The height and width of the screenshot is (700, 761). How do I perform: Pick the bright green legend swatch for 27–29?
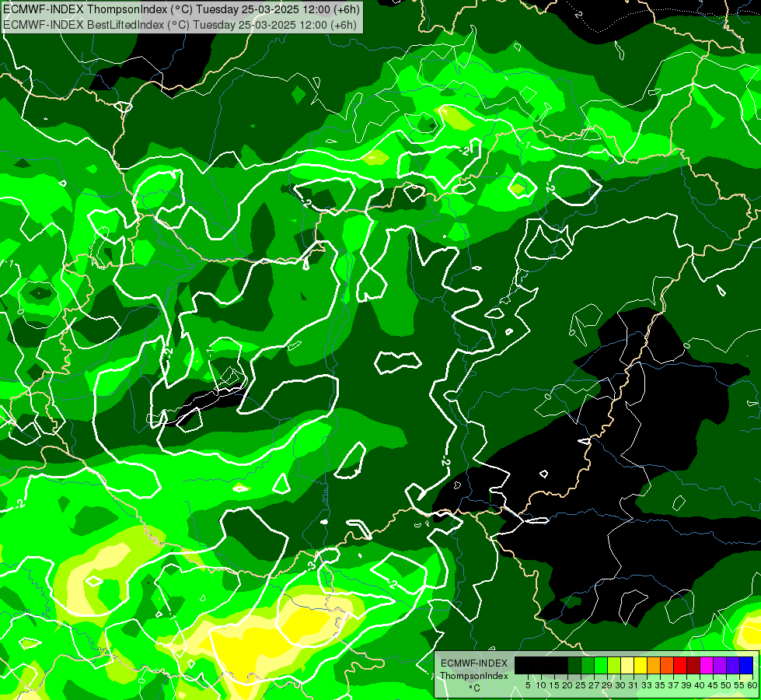click(x=601, y=665)
